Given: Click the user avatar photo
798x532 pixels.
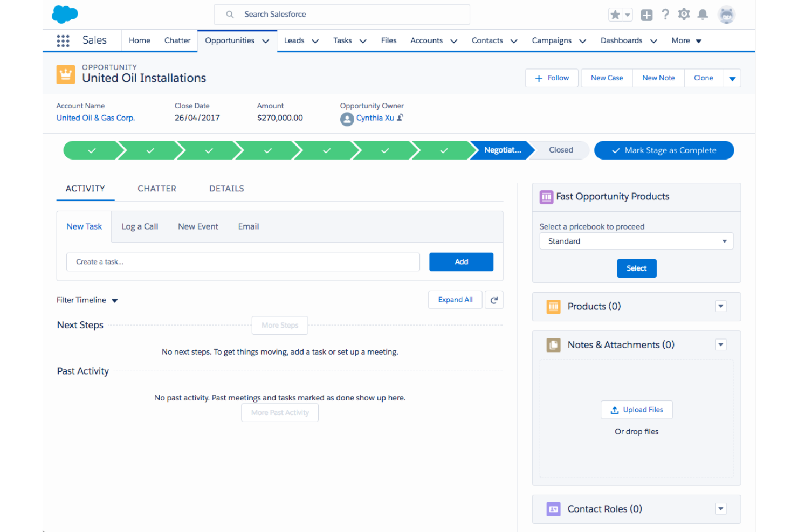Looking at the screenshot, I should point(727,15).
